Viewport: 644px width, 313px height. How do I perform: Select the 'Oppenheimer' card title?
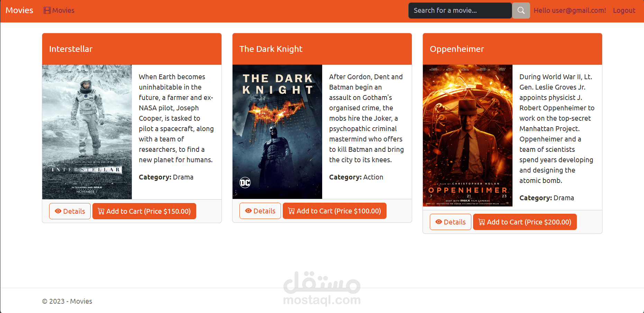(x=457, y=49)
